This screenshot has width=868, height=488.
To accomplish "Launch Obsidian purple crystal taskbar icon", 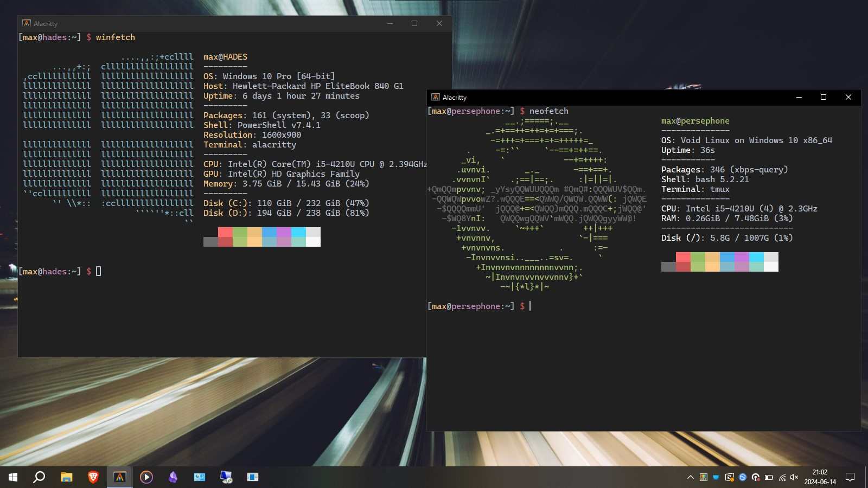I will (173, 477).
